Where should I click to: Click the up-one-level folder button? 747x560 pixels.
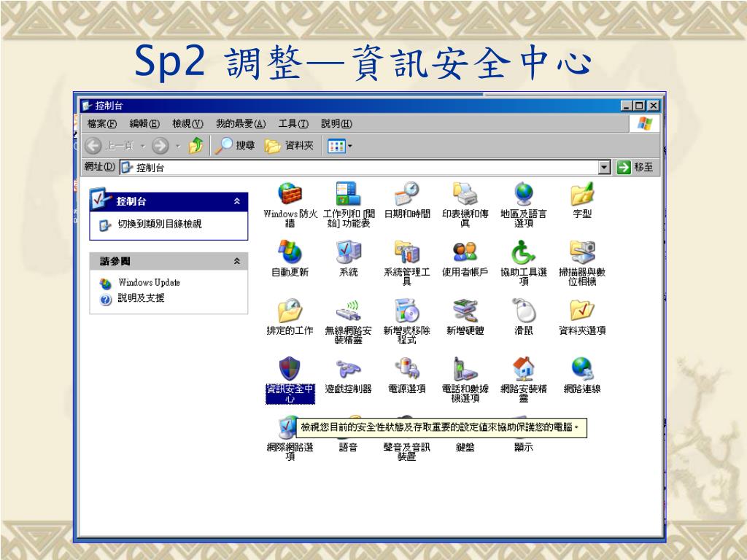click(196, 145)
